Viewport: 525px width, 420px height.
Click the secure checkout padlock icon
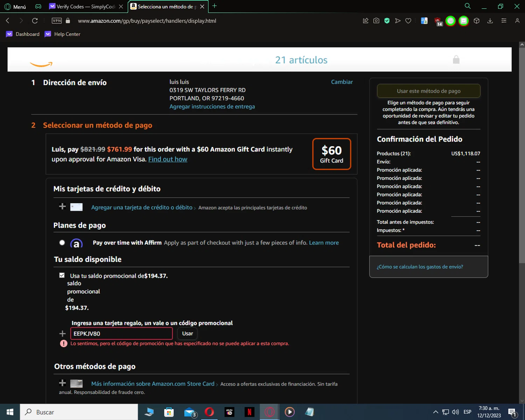pyautogui.click(x=456, y=59)
